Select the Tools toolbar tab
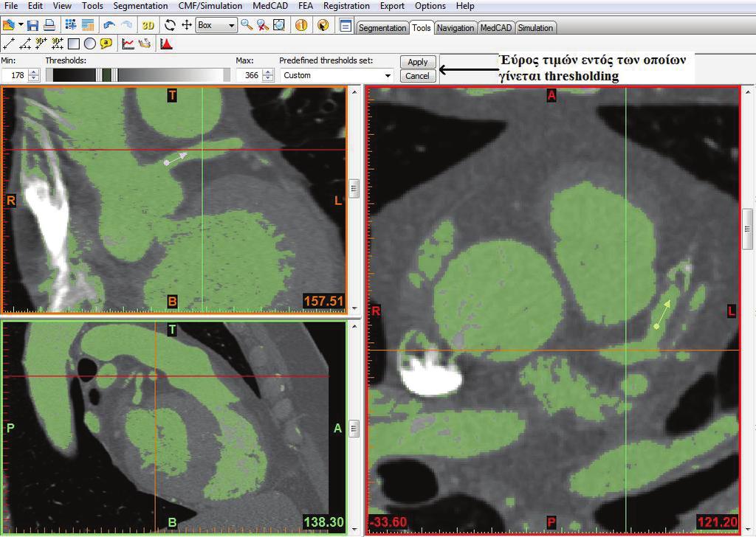 tap(422, 27)
